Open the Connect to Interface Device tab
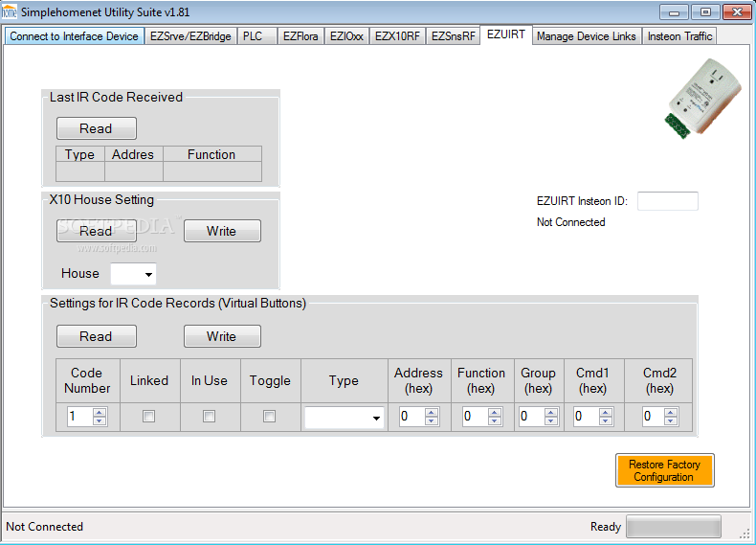Screen dimensions: 756x545 click(x=75, y=36)
